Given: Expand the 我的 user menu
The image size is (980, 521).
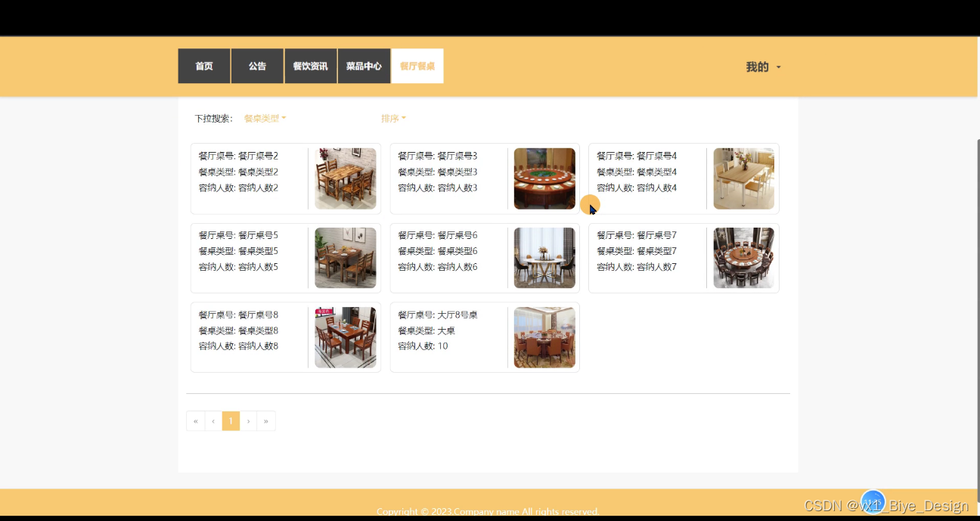Looking at the screenshot, I should (763, 67).
